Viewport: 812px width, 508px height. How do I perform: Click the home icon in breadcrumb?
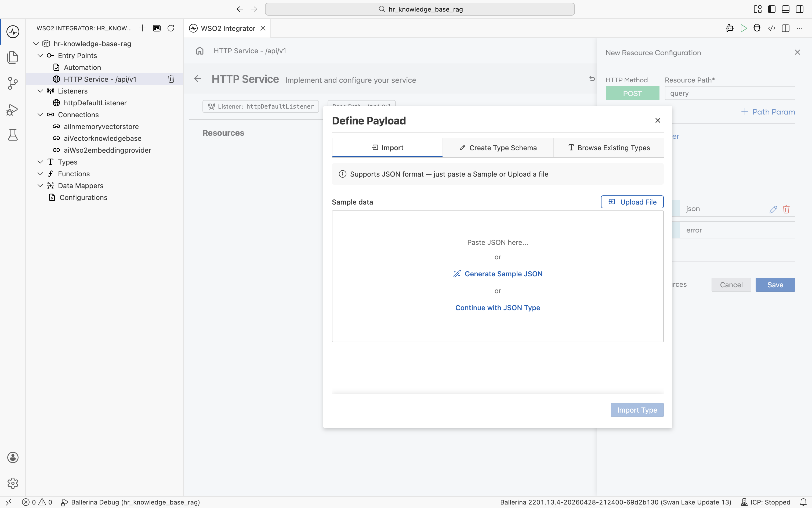pyautogui.click(x=200, y=51)
